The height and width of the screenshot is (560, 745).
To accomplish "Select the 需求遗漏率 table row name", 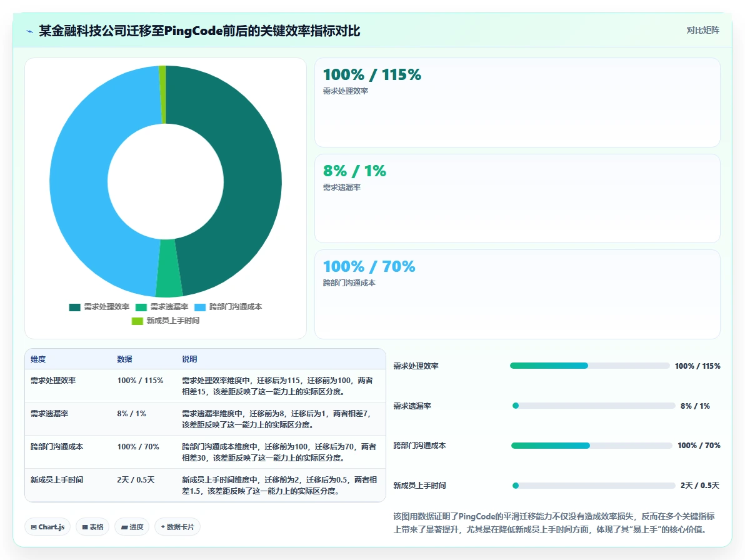I will pyautogui.click(x=49, y=414).
